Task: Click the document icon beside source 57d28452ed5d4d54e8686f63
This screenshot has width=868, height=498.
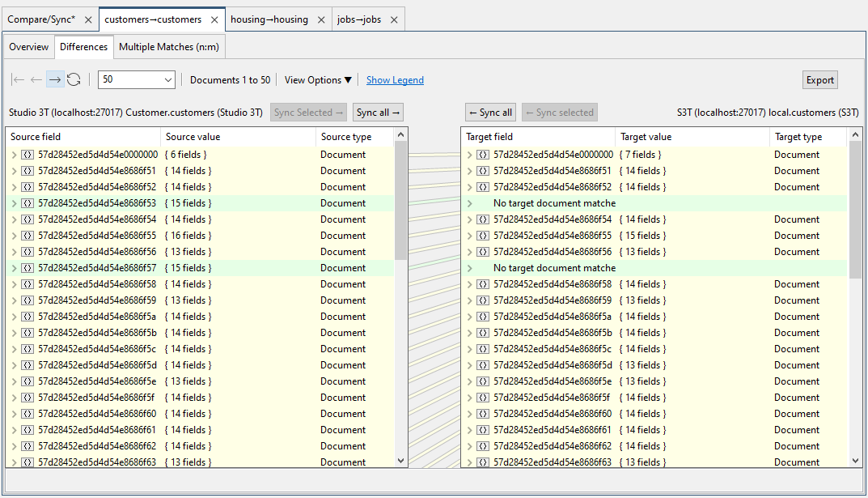Action: 29,462
